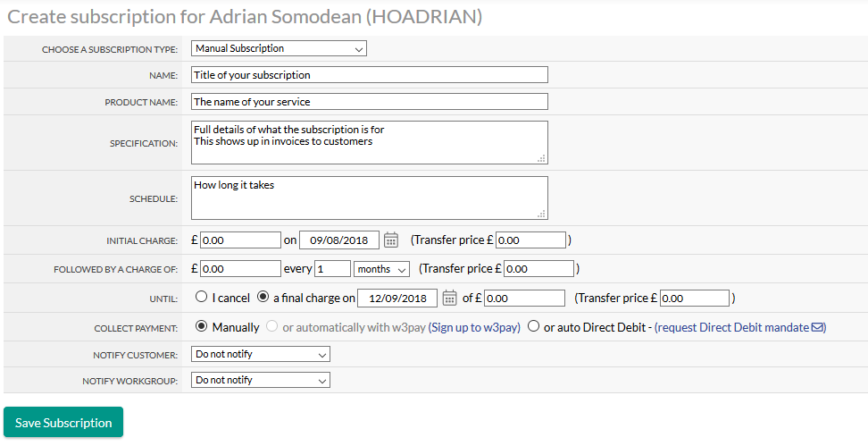The image size is (868, 446).
Task: Click 'request Direct Debit mandate' link
Action: pyautogui.click(x=732, y=328)
